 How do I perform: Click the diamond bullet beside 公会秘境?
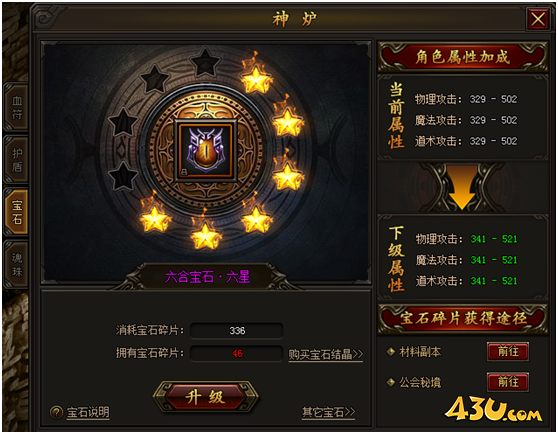pos(391,382)
